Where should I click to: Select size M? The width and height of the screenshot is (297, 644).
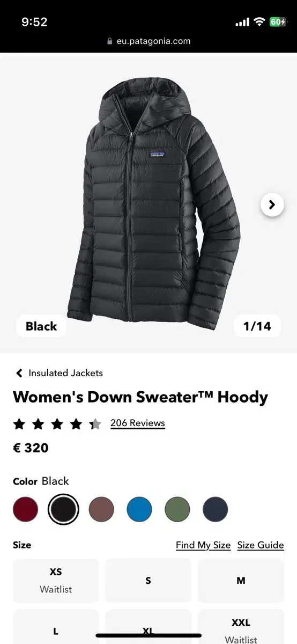(241, 581)
